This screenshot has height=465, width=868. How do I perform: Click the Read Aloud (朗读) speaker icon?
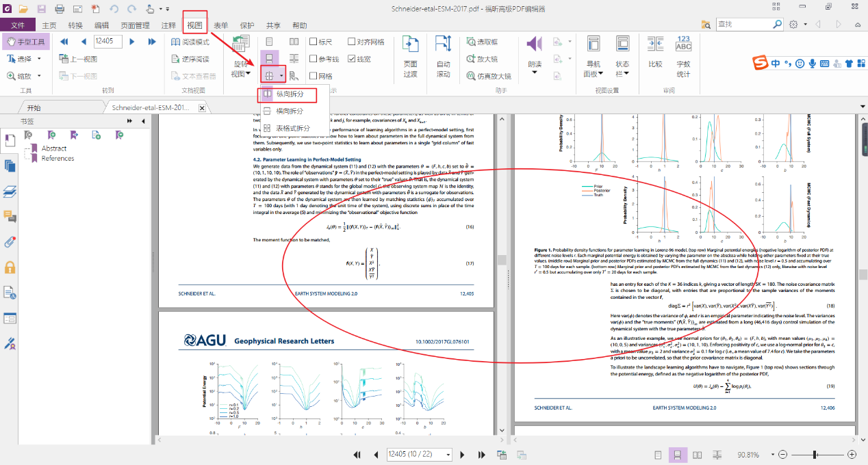coord(535,45)
